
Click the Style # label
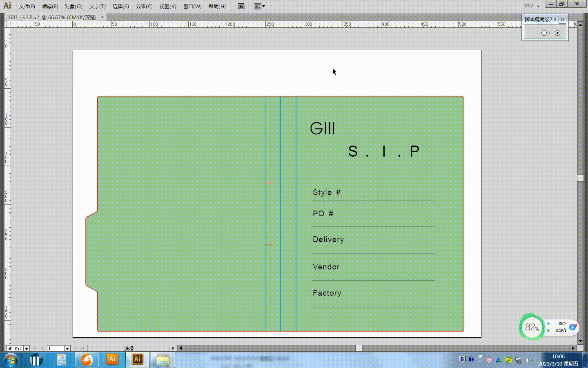click(x=326, y=193)
